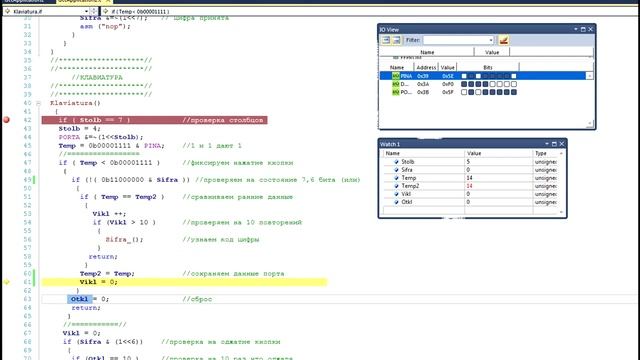This screenshot has width=640, height=360.
Task: Click the 'Klaviatura()' definition on line 40
Action: (x=75, y=103)
